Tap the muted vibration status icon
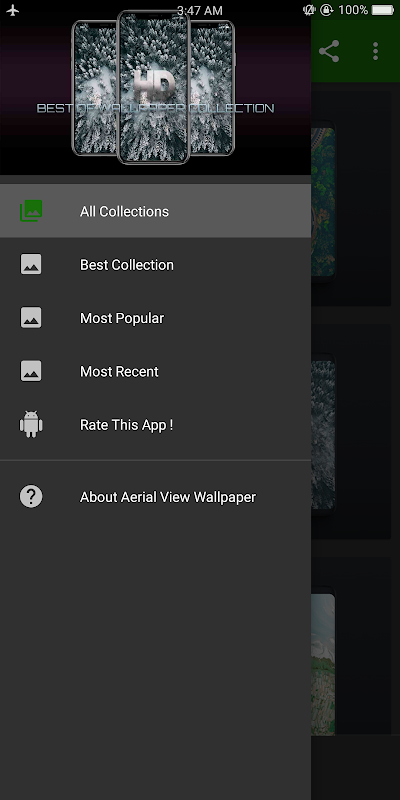Viewport: 400px width, 800px height. (x=309, y=10)
